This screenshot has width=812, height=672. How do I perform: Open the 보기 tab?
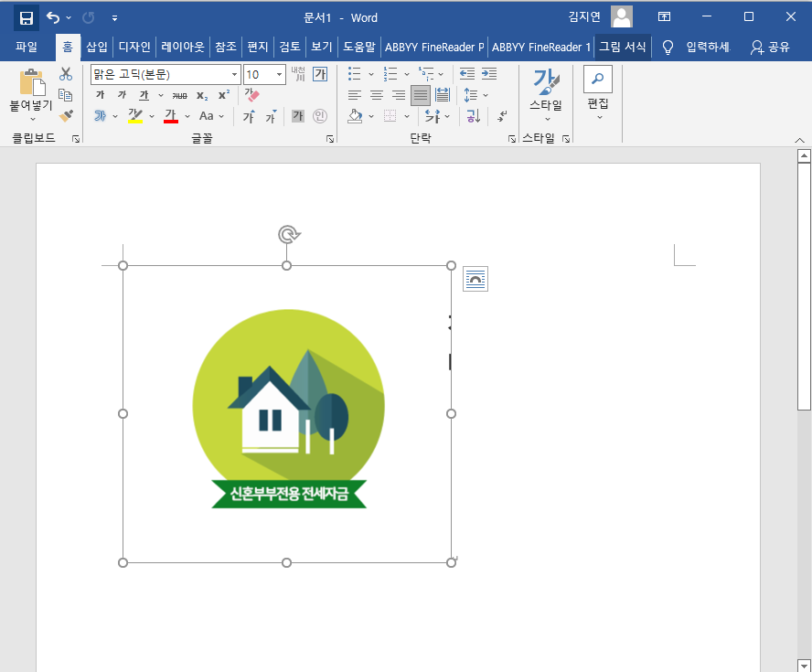pos(322,48)
